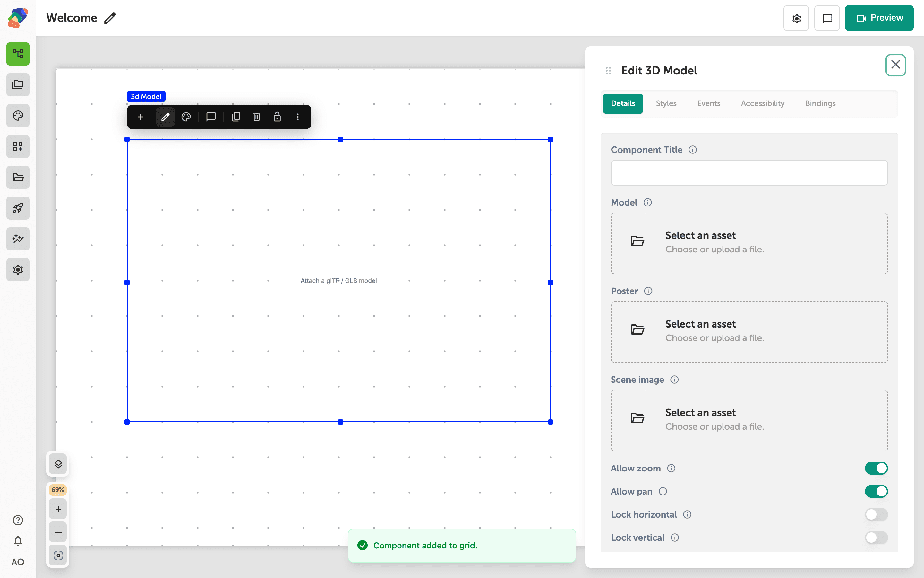Click 'Component added to grid.' notification
This screenshot has width=924, height=578.
tap(462, 546)
